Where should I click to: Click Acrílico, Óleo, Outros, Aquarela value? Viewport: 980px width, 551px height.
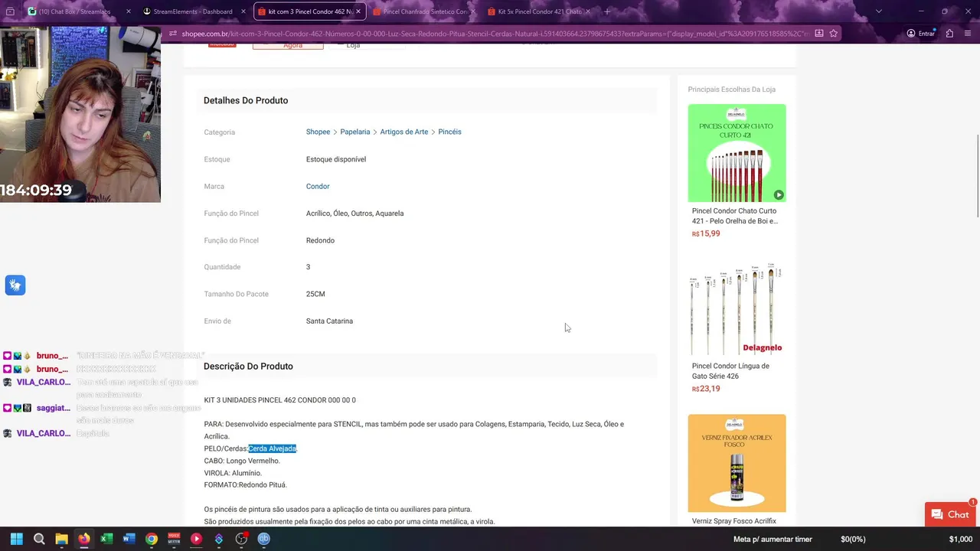click(354, 214)
